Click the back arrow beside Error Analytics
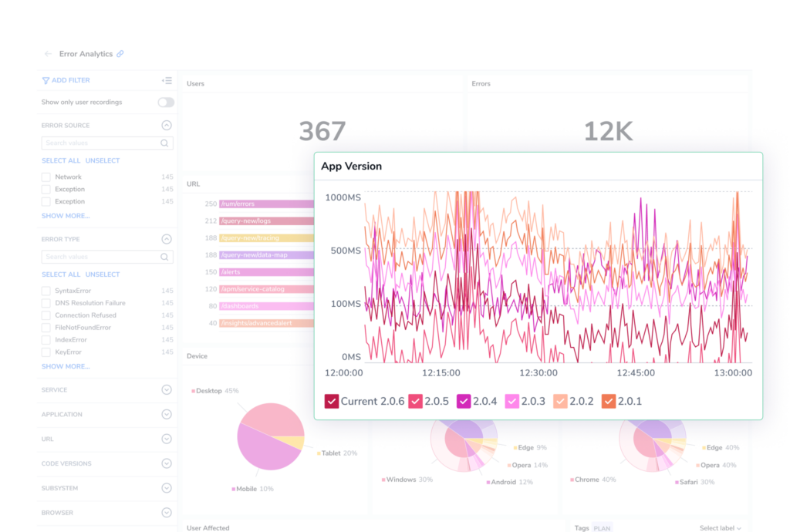Viewport: 790px width, 532px height. (48, 54)
